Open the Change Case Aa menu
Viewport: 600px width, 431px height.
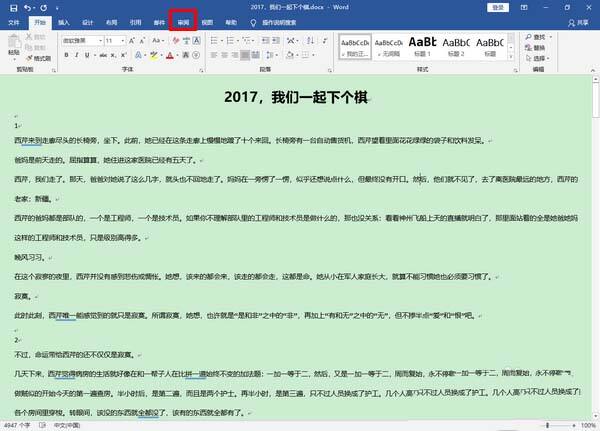pyautogui.click(x=158, y=41)
